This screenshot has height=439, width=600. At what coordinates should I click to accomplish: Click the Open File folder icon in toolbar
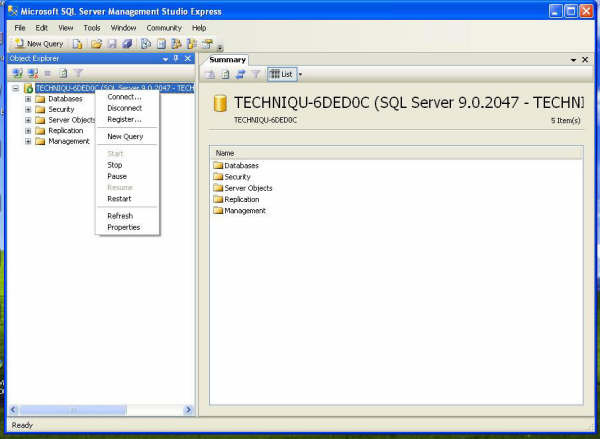click(96, 44)
